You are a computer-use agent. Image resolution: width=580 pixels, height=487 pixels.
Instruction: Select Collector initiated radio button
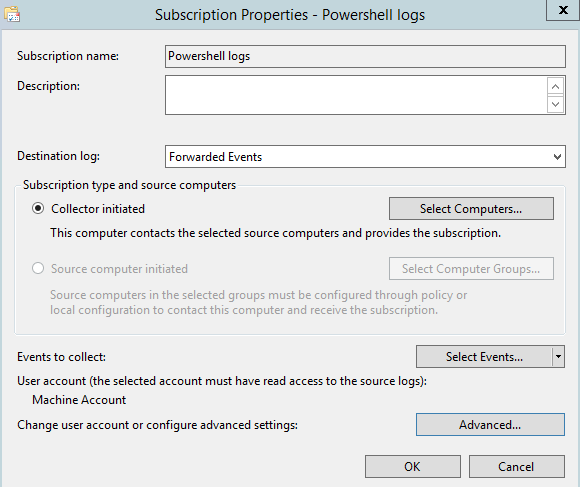coord(38,209)
